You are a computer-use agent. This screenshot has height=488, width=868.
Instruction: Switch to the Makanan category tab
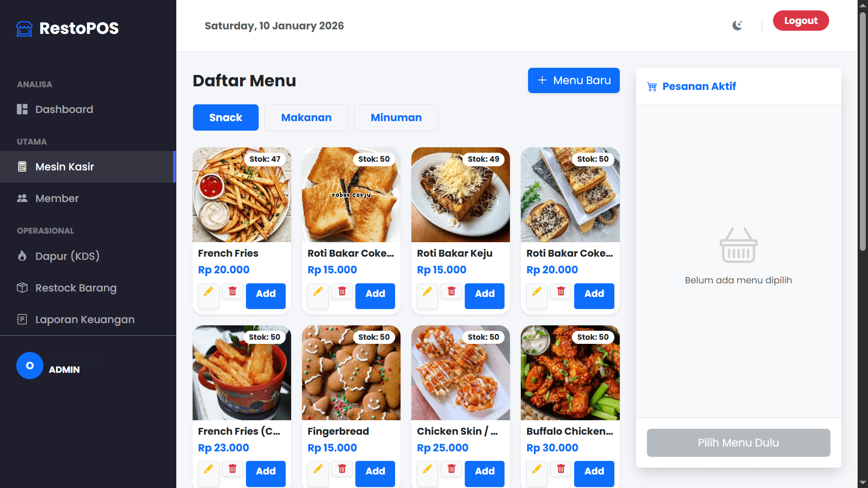pyautogui.click(x=306, y=117)
